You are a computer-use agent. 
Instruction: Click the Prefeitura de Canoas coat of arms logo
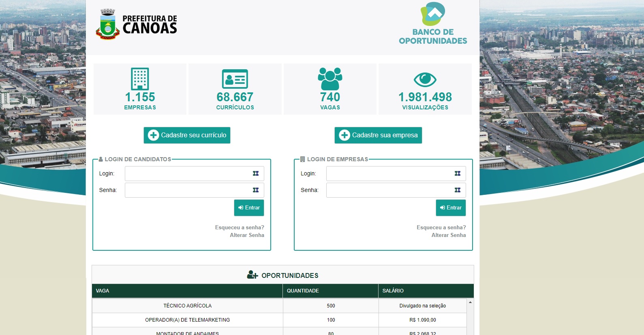[x=107, y=24]
